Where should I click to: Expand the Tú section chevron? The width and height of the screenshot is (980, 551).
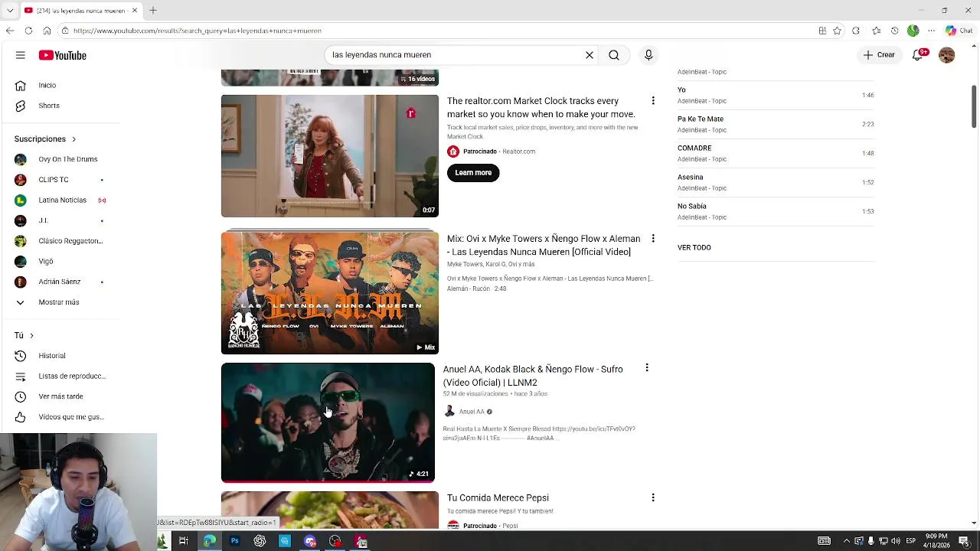31,335
